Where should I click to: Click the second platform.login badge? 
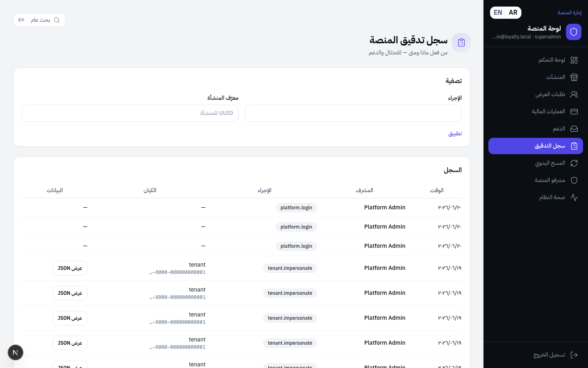tap(296, 227)
